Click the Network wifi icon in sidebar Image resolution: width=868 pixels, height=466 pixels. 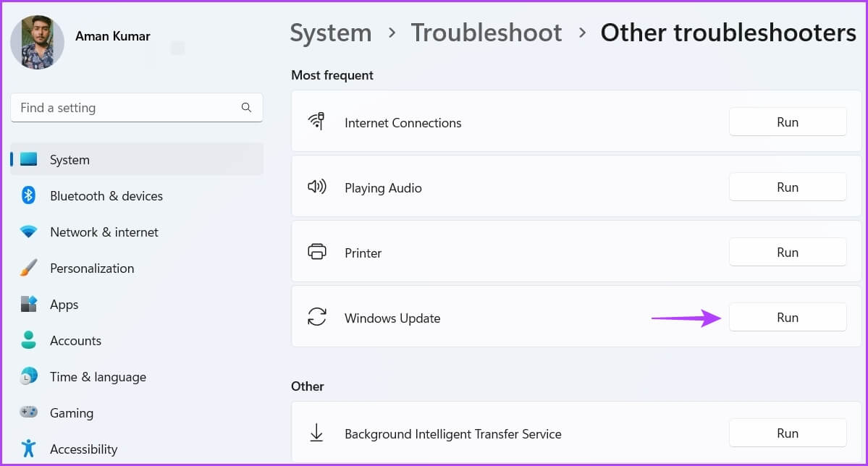pos(29,232)
